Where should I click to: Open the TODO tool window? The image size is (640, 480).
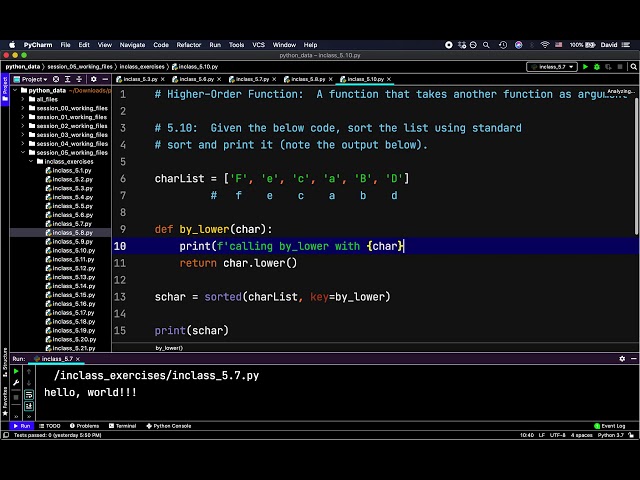click(x=49, y=426)
